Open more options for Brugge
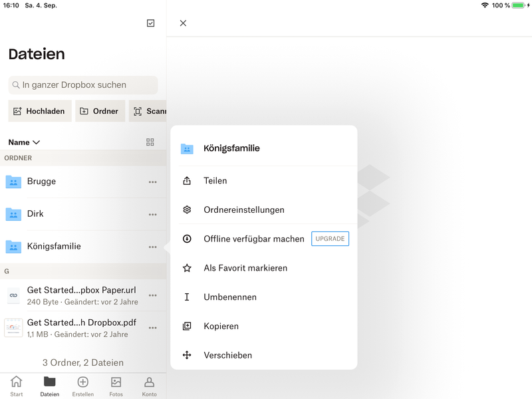 click(153, 182)
